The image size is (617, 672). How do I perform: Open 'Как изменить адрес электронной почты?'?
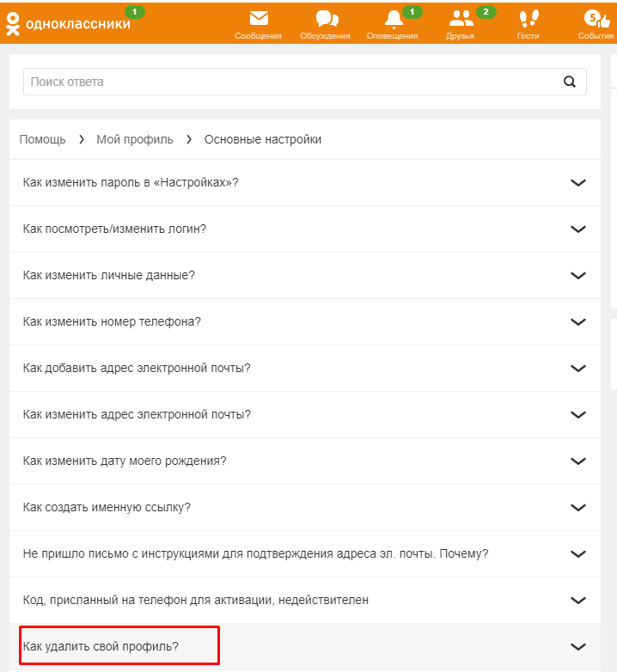pos(137,414)
